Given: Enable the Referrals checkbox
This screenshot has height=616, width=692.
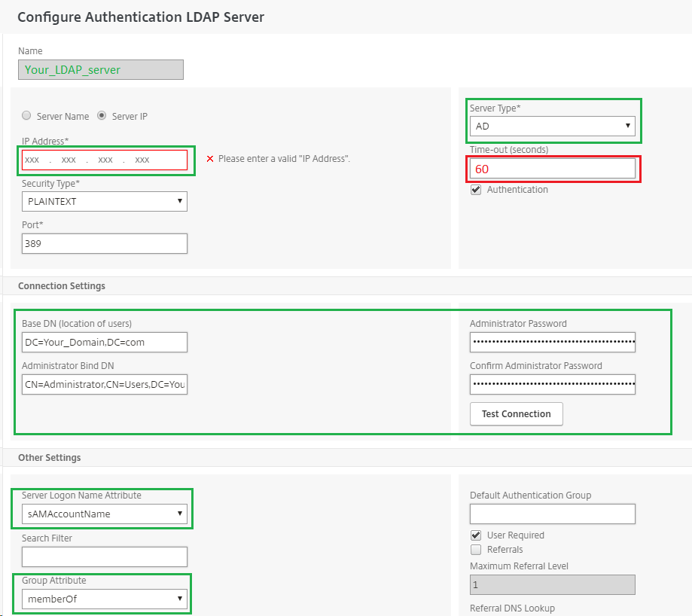Looking at the screenshot, I should [474, 549].
